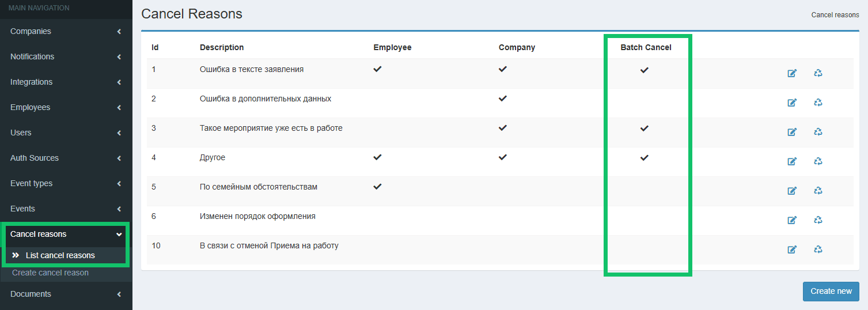Edit cancel reason with Id 10
This screenshot has height=310, width=868.
click(792, 249)
